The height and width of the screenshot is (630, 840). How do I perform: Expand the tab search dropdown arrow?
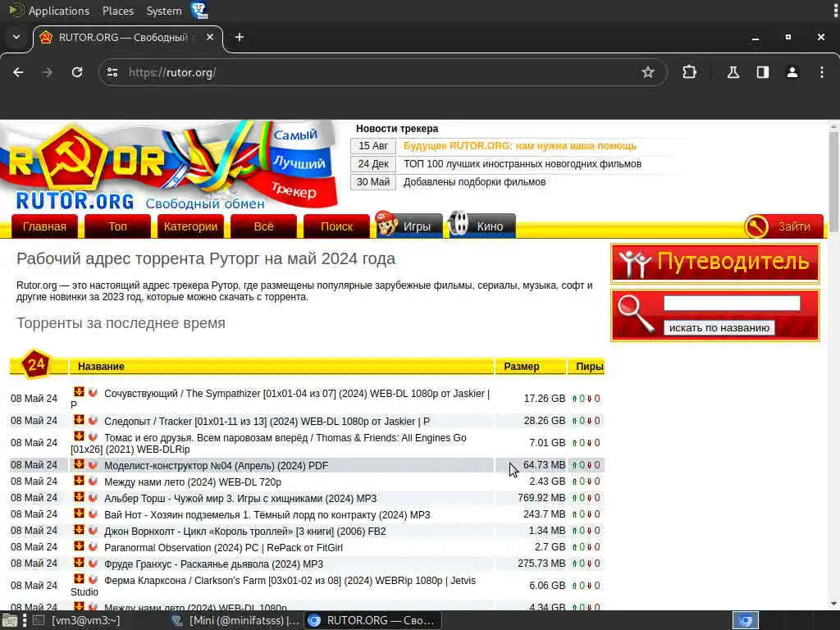point(16,37)
